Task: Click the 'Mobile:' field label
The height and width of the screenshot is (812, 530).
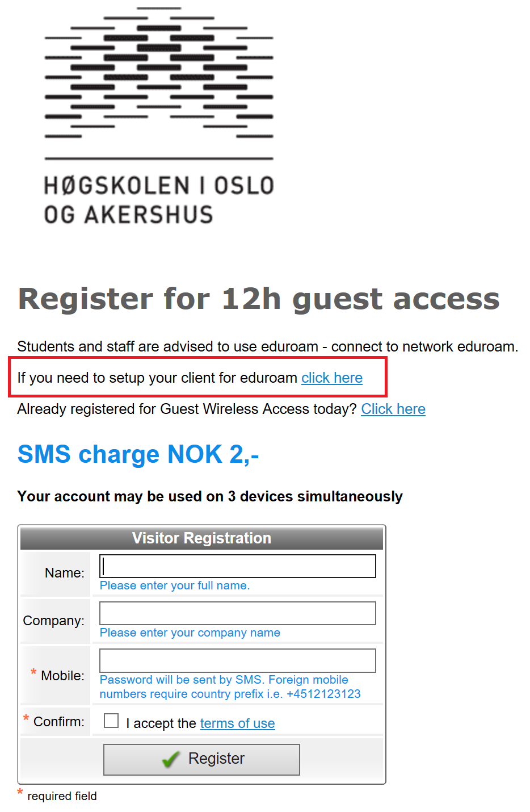Action: tap(62, 676)
